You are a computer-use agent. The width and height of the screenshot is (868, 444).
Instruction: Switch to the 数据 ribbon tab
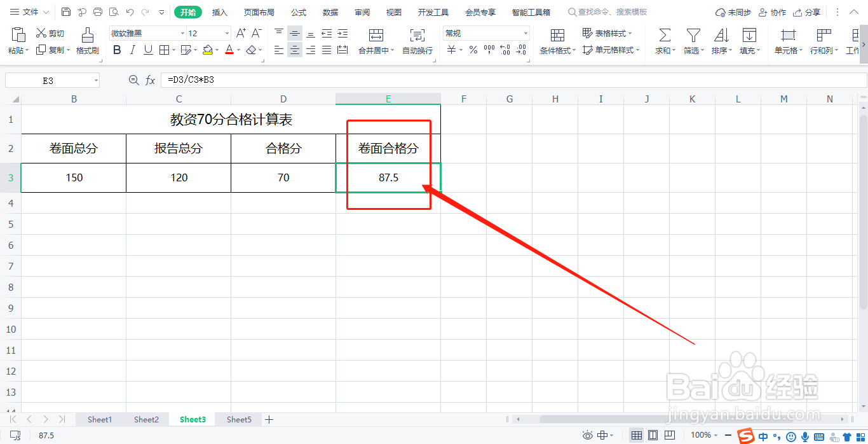[330, 11]
